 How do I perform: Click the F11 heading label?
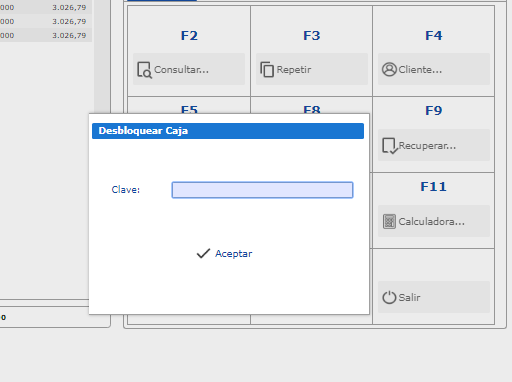[x=433, y=186]
